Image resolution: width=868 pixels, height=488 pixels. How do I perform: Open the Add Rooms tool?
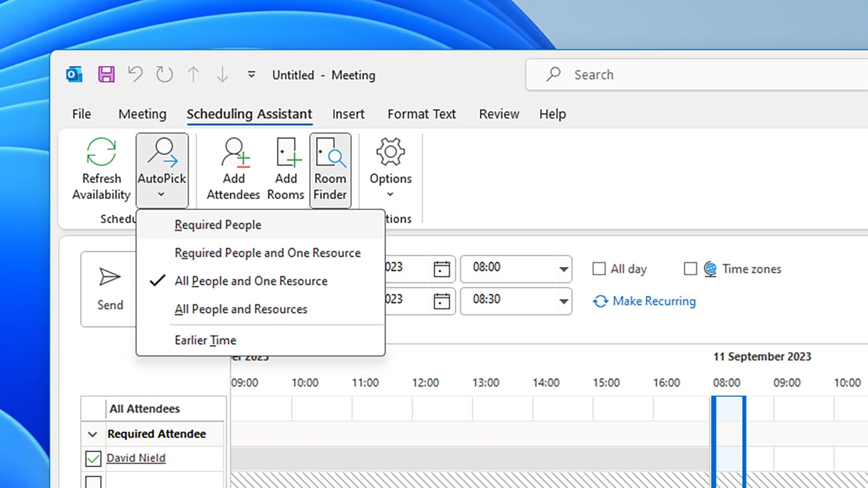point(285,168)
